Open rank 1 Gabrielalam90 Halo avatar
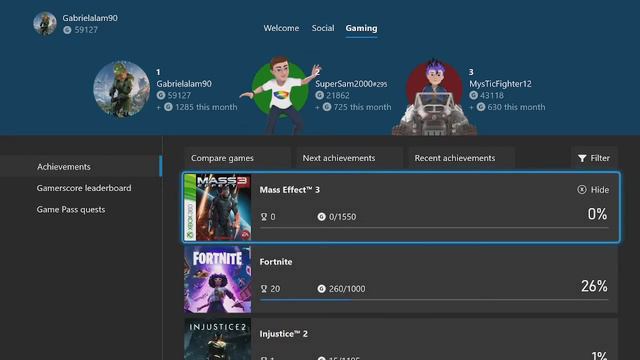The width and height of the screenshot is (640, 360). [x=122, y=89]
